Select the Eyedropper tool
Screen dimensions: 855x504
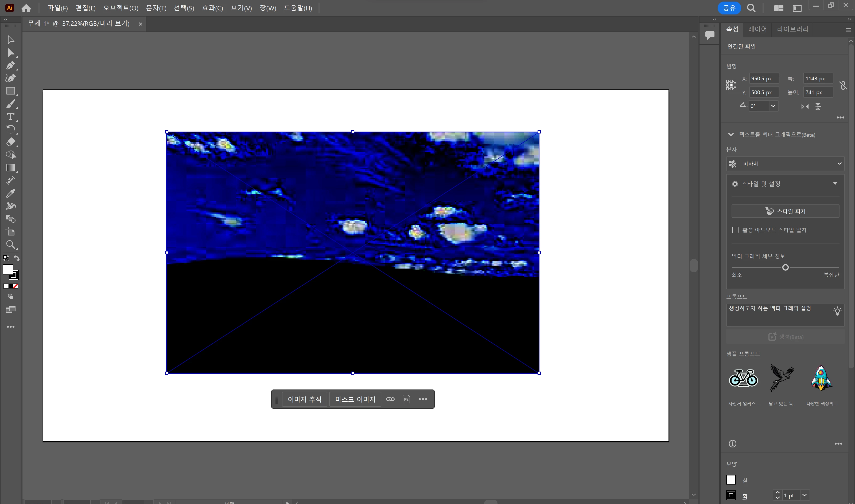[10, 193]
